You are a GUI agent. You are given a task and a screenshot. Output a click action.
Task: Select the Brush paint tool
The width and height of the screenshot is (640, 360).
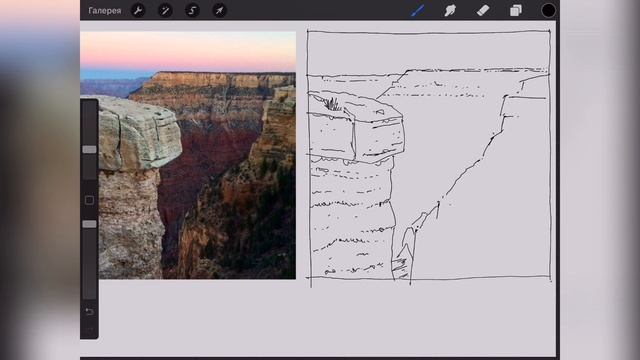pyautogui.click(x=418, y=11)
